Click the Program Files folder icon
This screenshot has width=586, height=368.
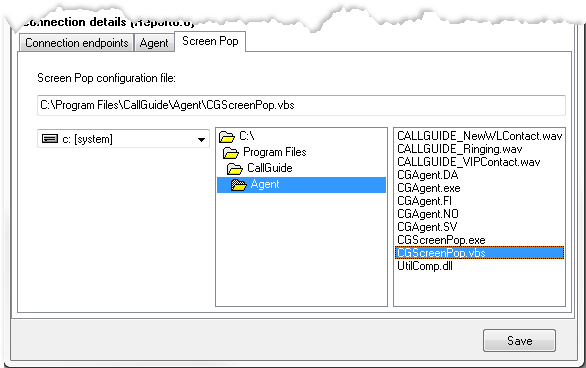[x=231, y=153]
